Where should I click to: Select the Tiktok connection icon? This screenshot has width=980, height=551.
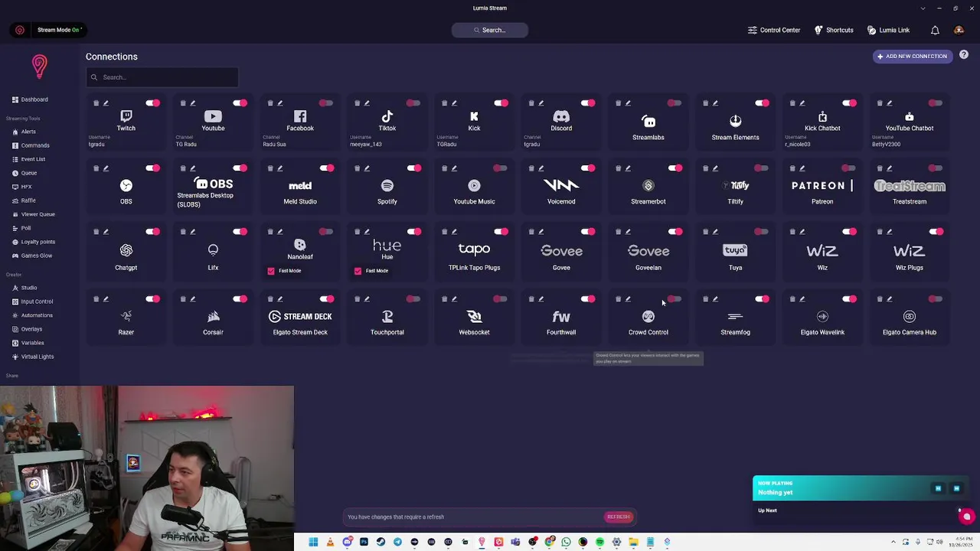click(x=387, y=116)
